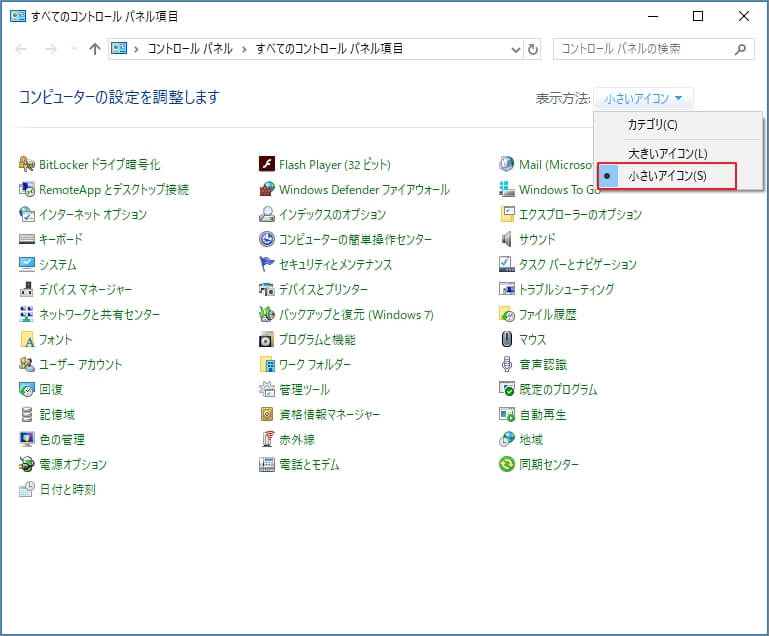Viewport: 769px width, 636px height.
Task: Open インデックスのオプション icon
Action: click(x=267, y=214)
